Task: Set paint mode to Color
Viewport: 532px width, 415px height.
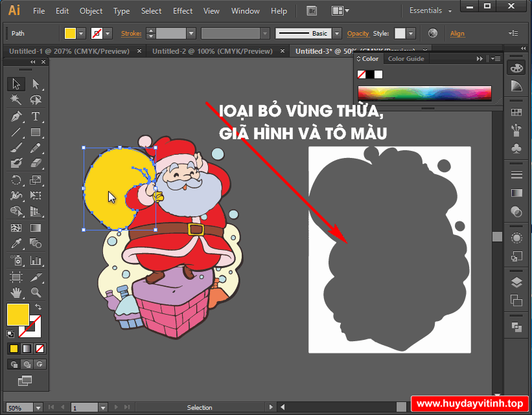Action: pyautogui.click(x=14, y=348)
